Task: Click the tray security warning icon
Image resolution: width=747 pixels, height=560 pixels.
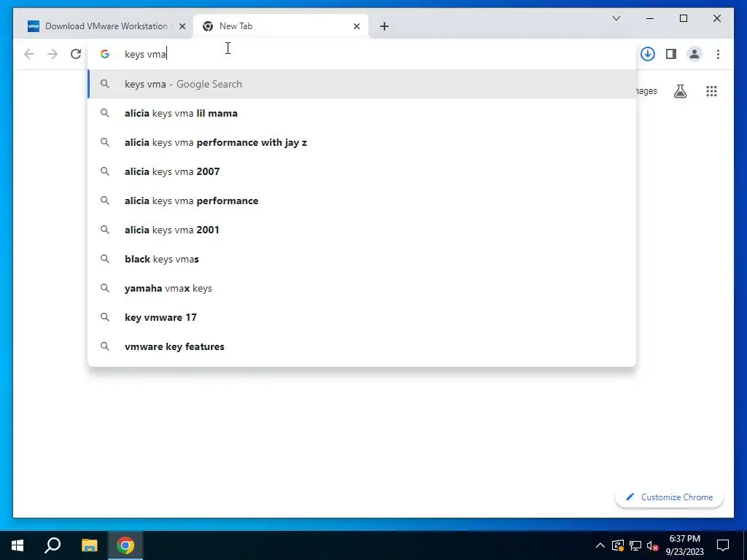Action: (x=617, y=545)
